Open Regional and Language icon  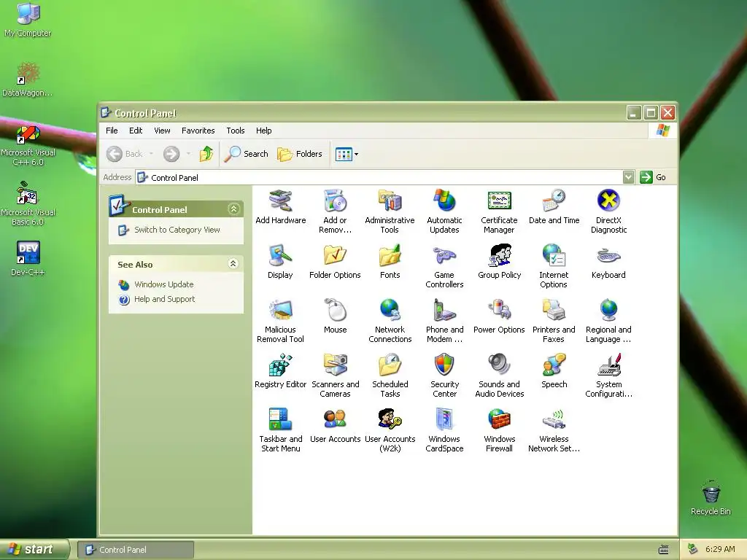tap(608, 311)
